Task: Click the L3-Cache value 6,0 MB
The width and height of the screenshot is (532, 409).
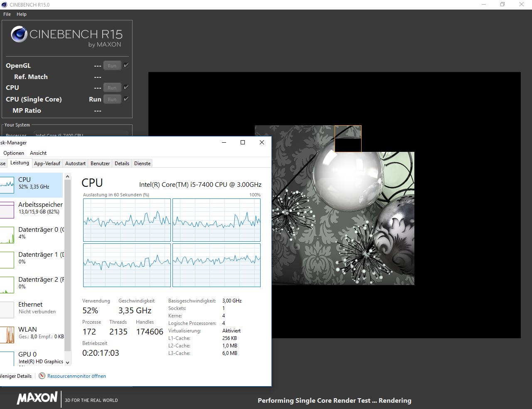Action: pos(230,353)
